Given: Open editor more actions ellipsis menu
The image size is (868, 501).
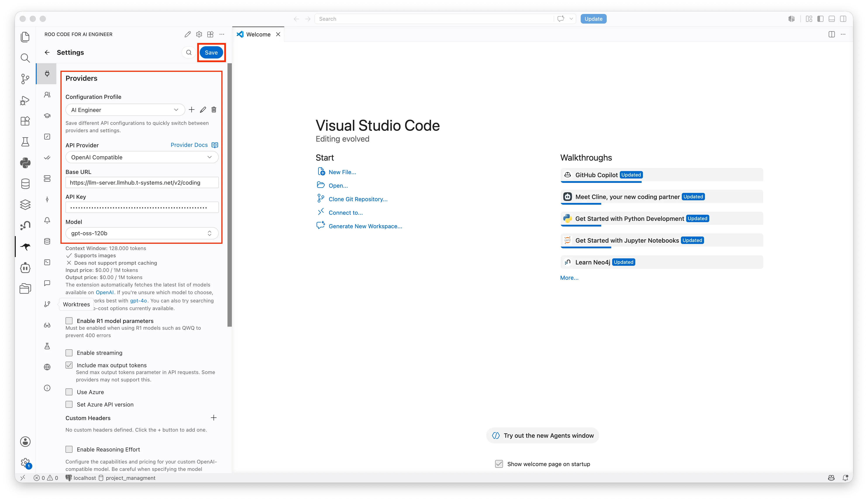Looking at the screenshot, I should [843, 34].
